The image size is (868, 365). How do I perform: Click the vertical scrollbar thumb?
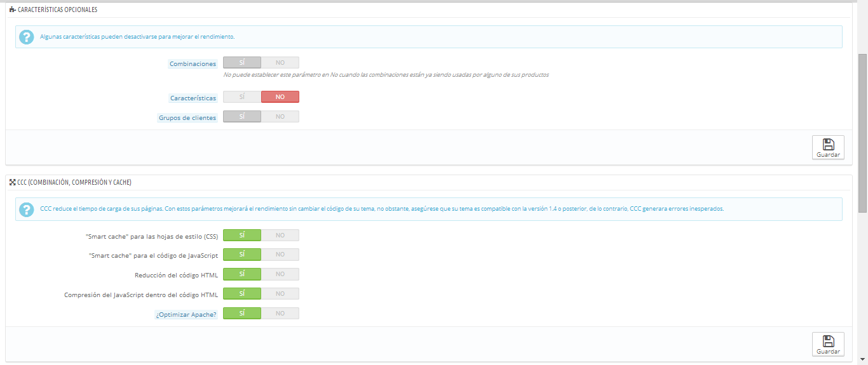(862, 133)
